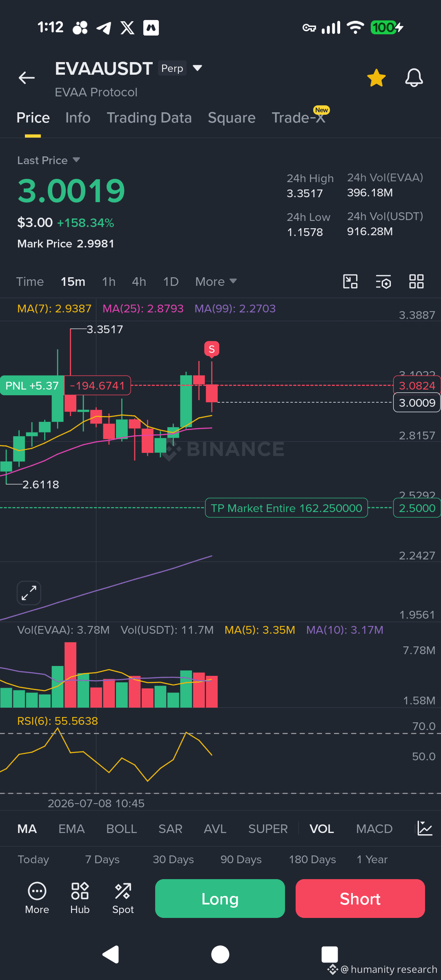Viewport: 441px width, 980px height.
Task: Tap the red Short button
Action: (360, 898)
